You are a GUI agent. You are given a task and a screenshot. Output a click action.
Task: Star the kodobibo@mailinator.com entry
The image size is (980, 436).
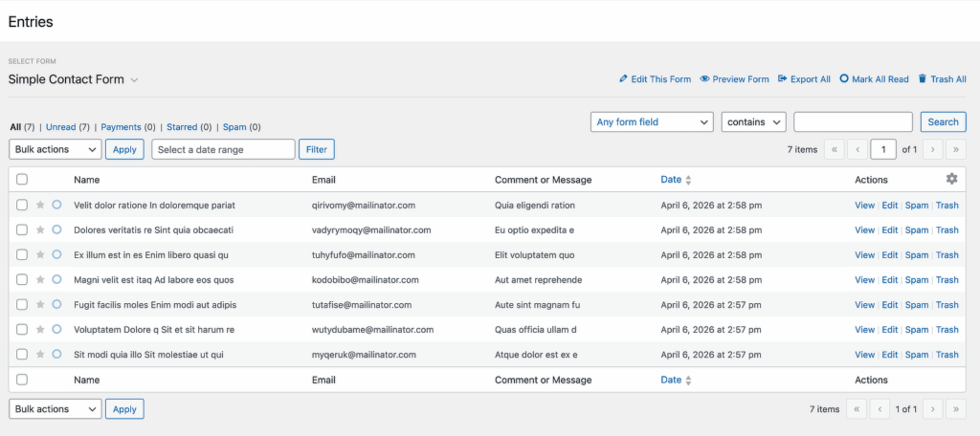coord(40,280)
